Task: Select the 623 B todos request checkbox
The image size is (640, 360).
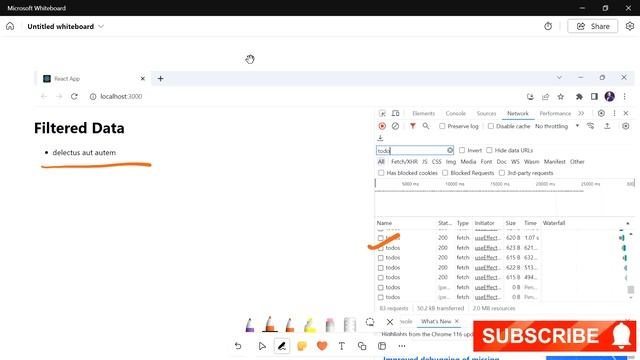Action: (x=380, y=248)
